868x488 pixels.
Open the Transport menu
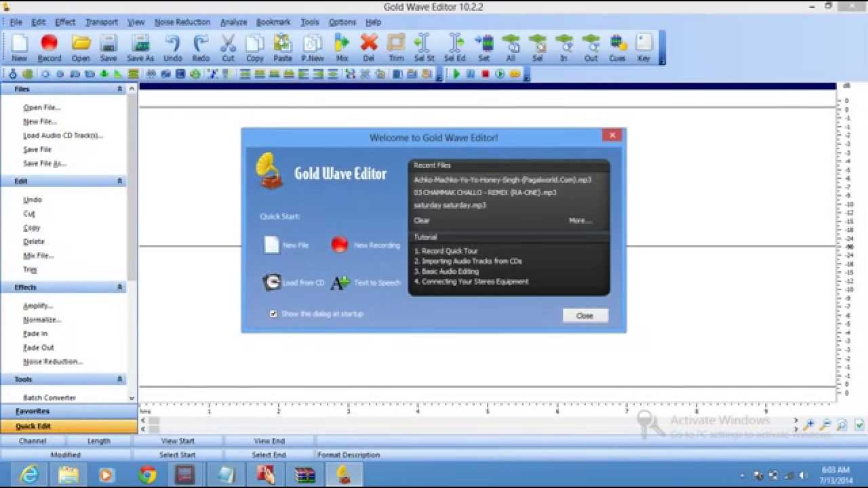pyautogui.click(x=102, y=22)
